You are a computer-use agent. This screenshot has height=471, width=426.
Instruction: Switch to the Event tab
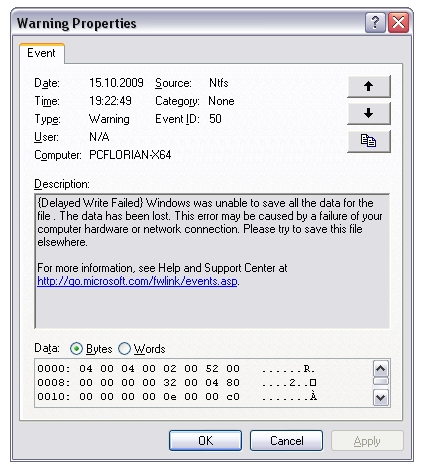tap(42, 53)
